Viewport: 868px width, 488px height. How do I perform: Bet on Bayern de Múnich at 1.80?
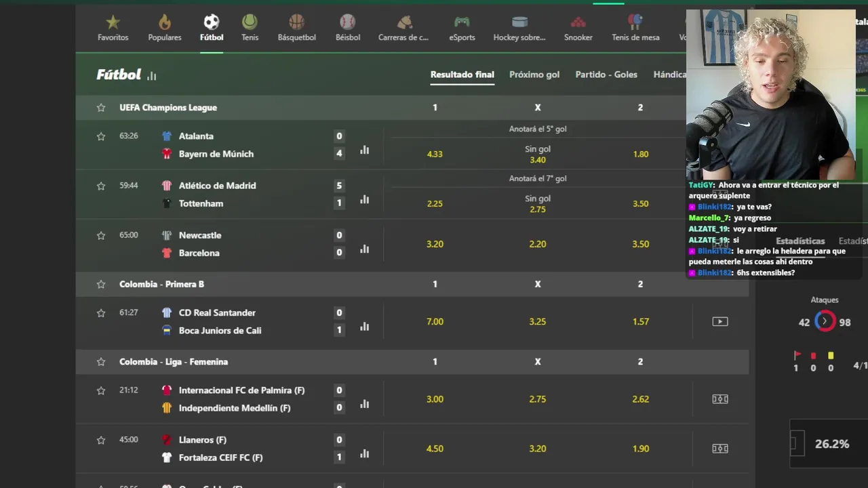(x=640, y=154)
